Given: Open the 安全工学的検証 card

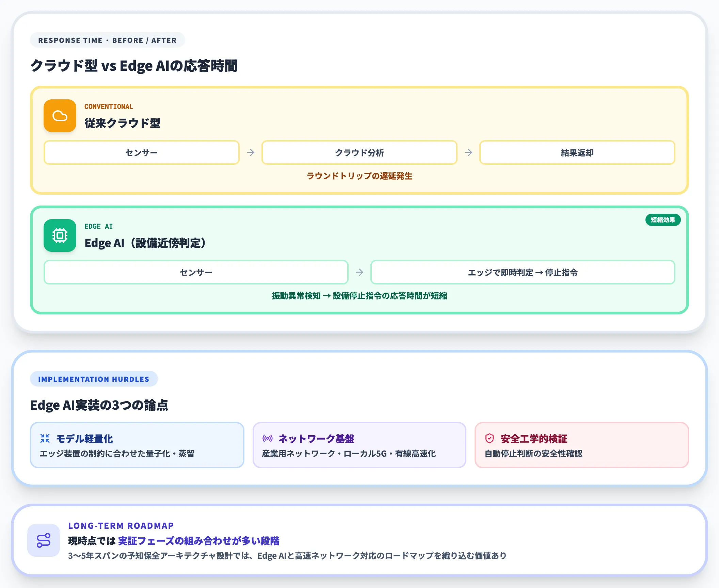Looking at the screenshot, I should point(582,445).
